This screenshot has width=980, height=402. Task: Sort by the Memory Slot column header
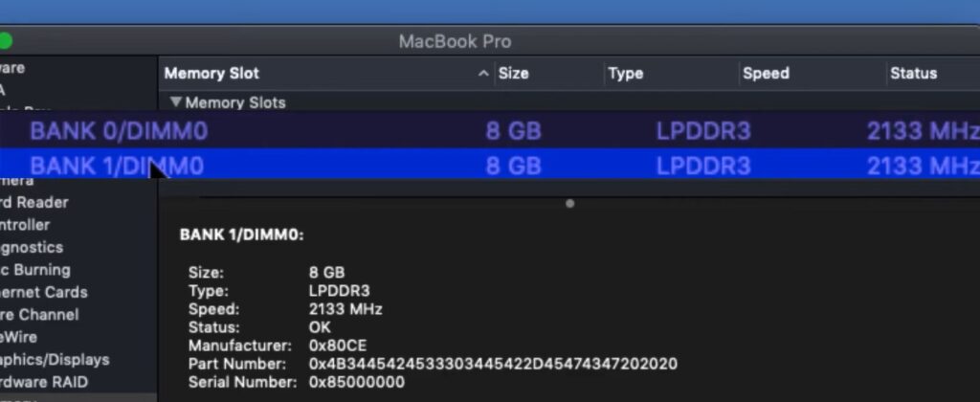point(212,74)
